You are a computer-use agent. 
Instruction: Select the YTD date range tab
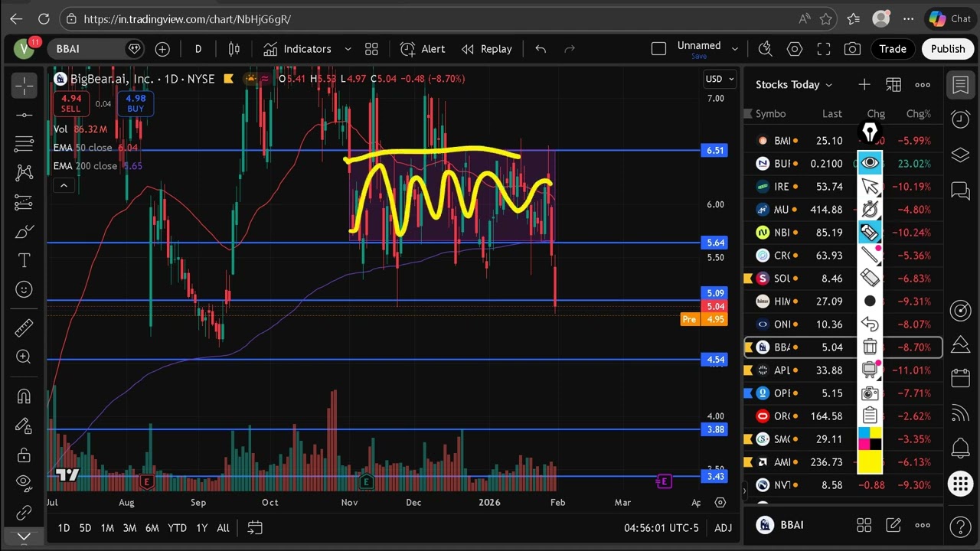pos(177,528)
